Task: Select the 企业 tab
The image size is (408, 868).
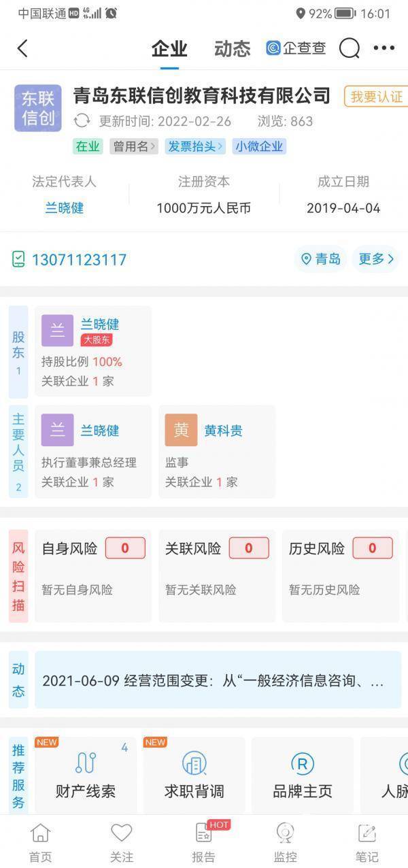Action: [x=169, y=48]
